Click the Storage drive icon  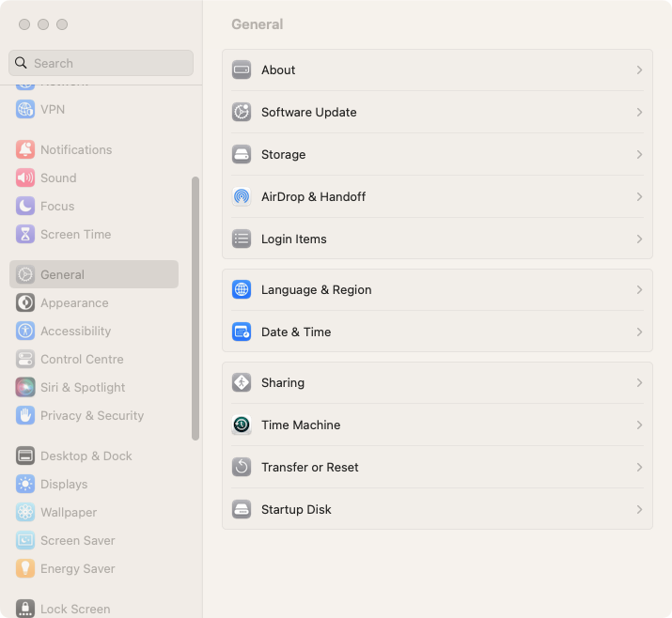point(242,154)
